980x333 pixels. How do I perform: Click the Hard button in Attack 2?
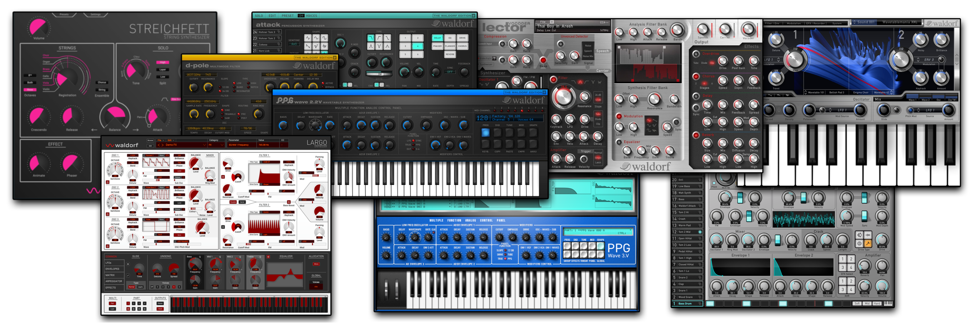coord(877,303)
